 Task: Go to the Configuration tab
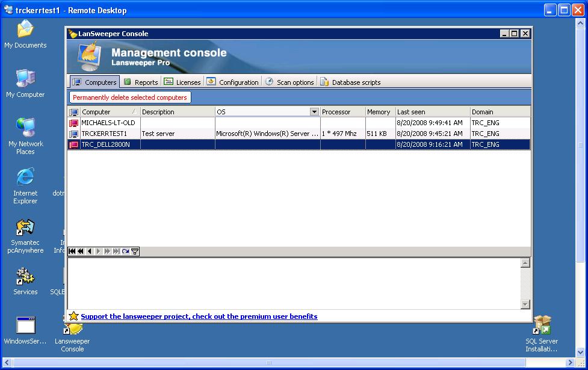click(x=233, y=82)
